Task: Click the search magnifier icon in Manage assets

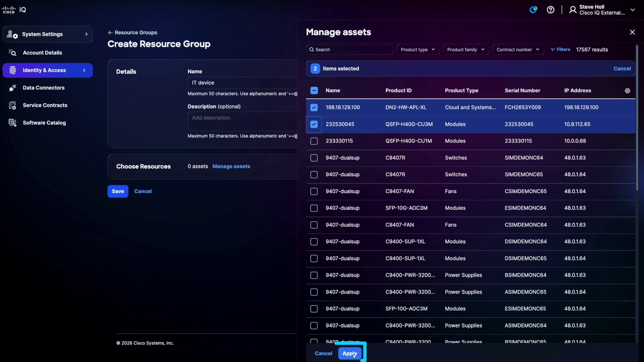Action: [x=312, y=50]
